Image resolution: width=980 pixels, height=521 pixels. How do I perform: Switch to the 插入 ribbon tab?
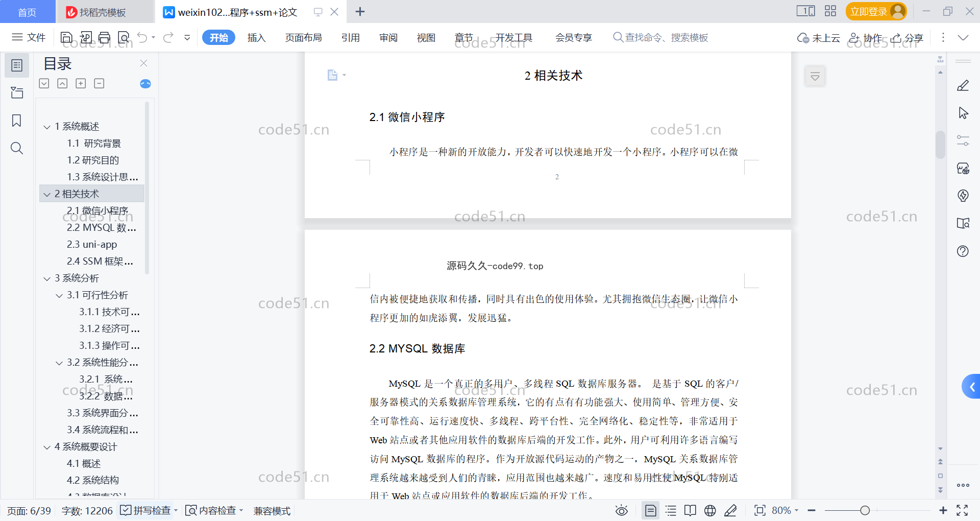click(x=256, y=37)
